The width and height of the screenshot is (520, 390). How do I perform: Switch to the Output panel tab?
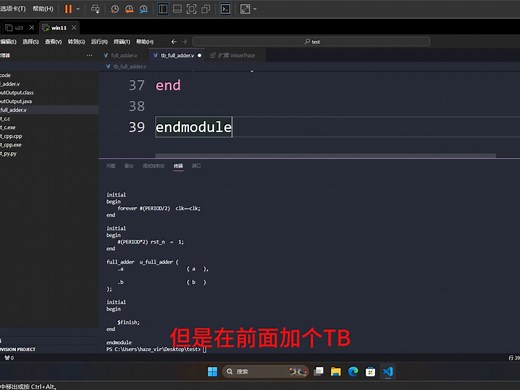pos(129,166)
